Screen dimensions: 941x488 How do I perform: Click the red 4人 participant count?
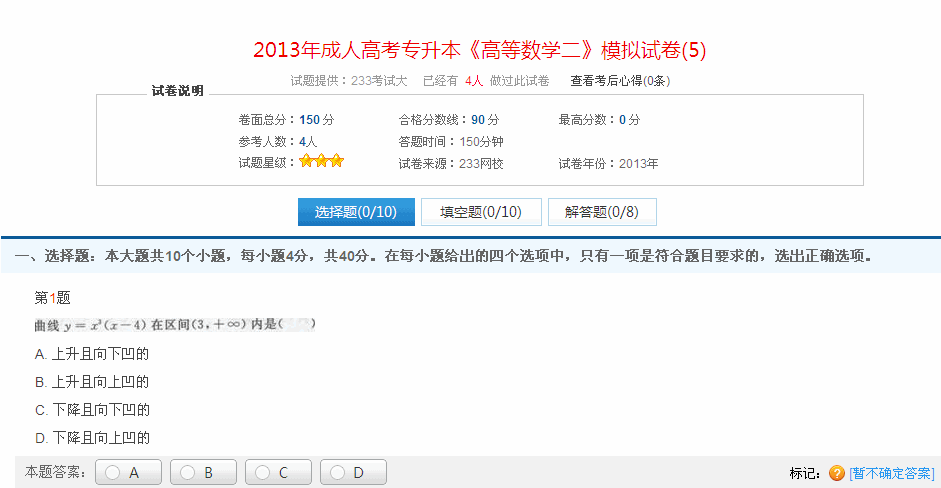(x=474, y=80)
